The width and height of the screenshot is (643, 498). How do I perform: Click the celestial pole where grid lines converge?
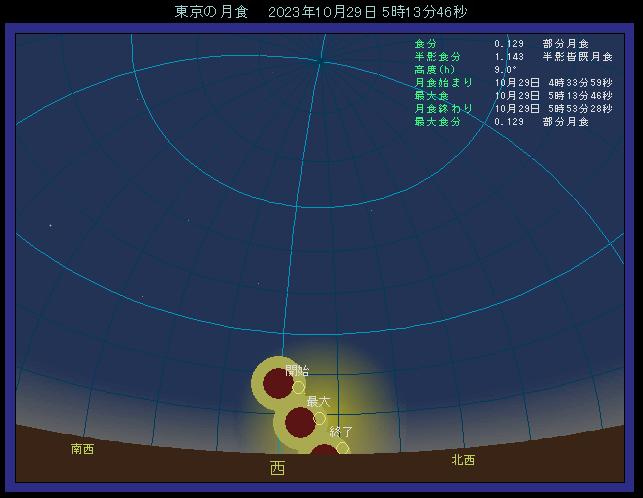(319, 61)
